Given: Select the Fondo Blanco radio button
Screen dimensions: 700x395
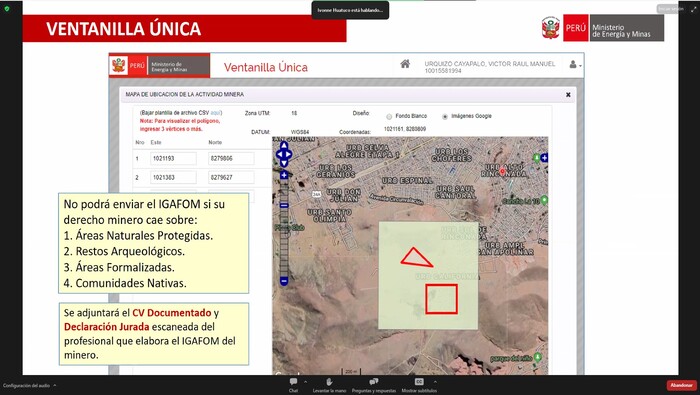Looking at the screenshot, I should (x=389, y=116).
